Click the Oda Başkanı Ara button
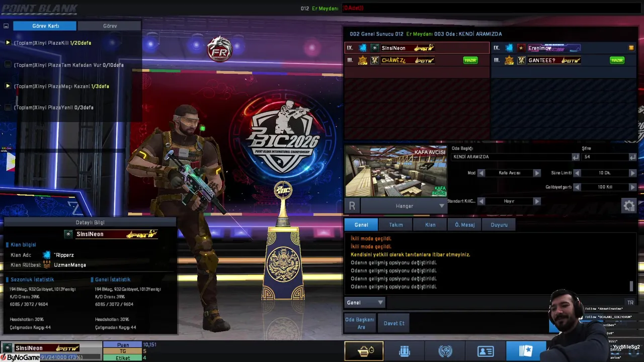The width and height of the screenshot is (644, 362). 360,323
